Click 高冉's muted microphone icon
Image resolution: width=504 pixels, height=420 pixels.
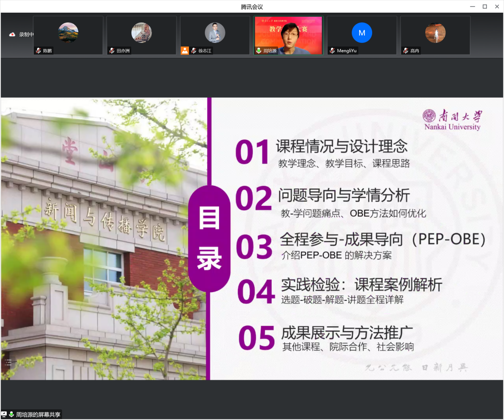point(406,50)
